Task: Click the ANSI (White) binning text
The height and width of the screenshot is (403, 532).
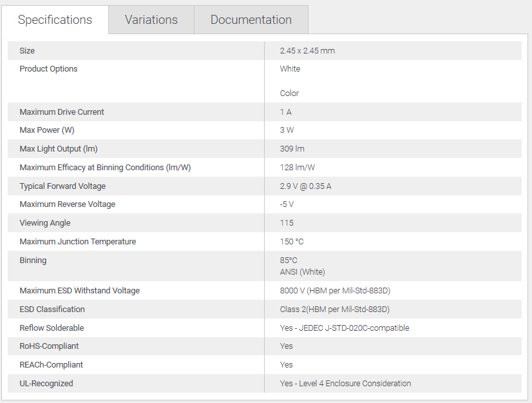Action: pyautogui.click(x=302, y=272)
